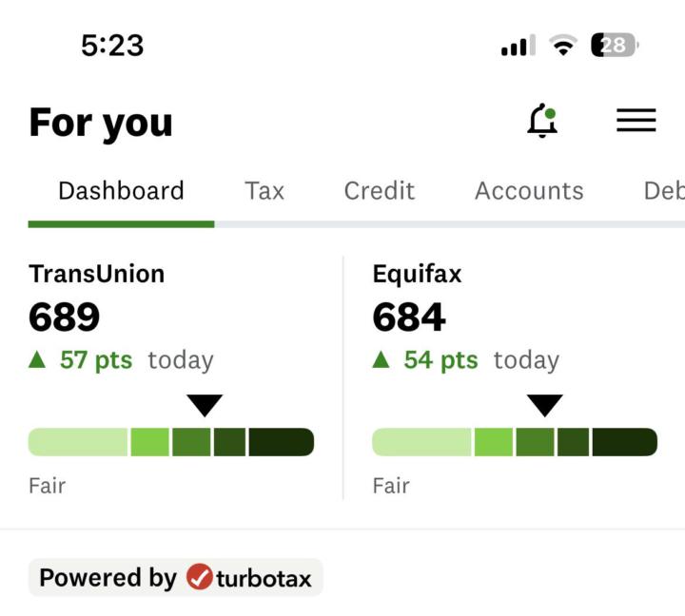Tap the TurboTax checkmark logo

point(200,577)
